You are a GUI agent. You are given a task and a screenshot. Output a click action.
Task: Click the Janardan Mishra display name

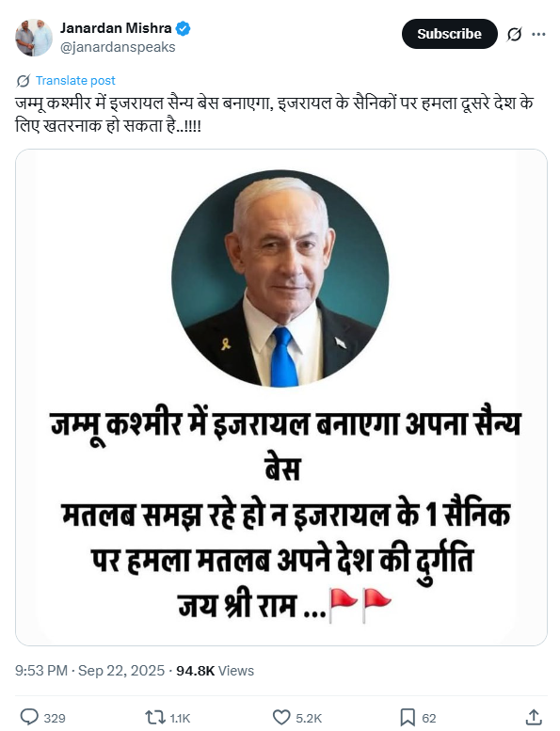point(116,28)
